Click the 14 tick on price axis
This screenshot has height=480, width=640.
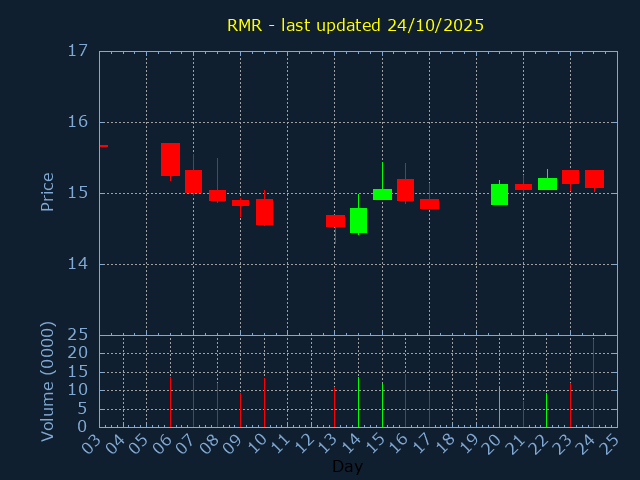pyautogui.click(x=78, y=264)
